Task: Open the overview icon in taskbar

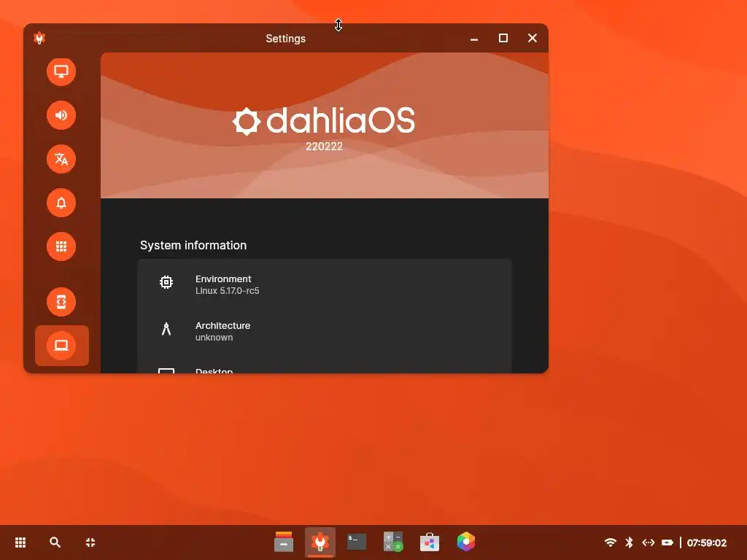Action: (90, 542)
